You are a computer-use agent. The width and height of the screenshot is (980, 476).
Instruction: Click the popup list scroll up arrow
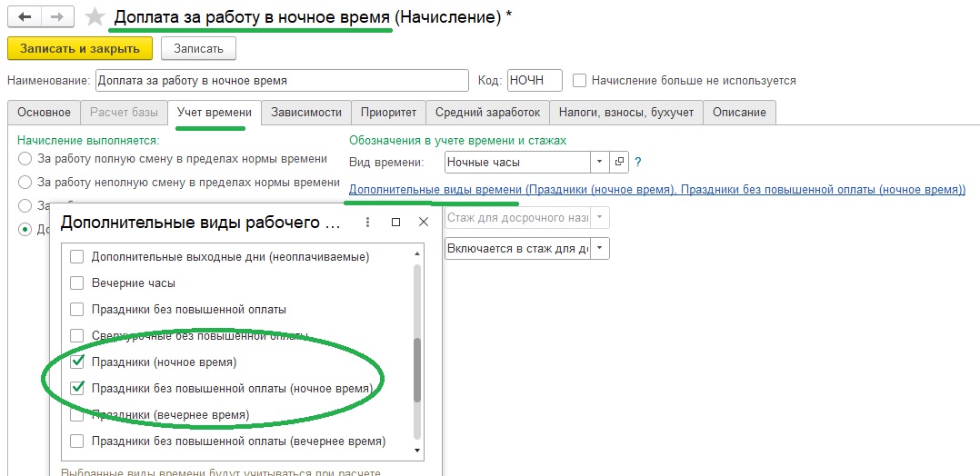(417, 253)
